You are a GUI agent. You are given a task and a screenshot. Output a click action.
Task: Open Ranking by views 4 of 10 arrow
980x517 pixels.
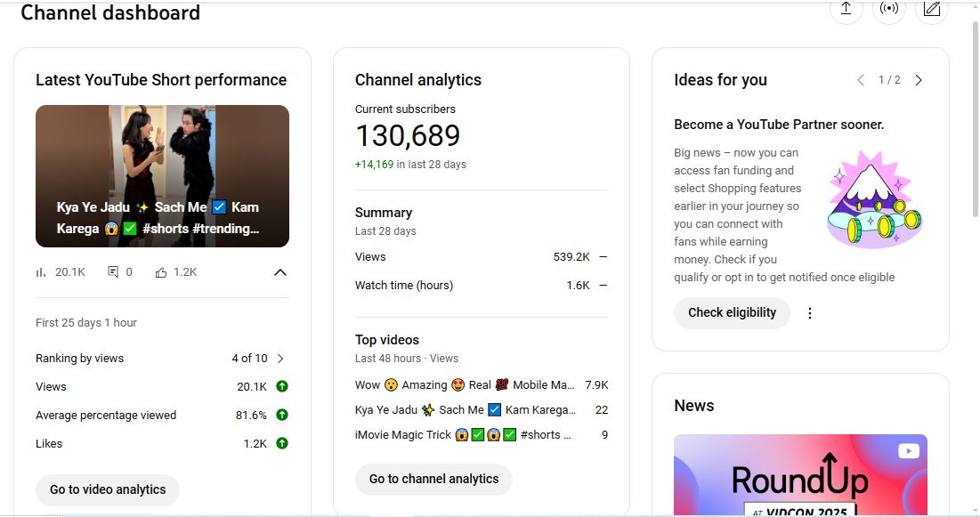click(x=280, y=359)
